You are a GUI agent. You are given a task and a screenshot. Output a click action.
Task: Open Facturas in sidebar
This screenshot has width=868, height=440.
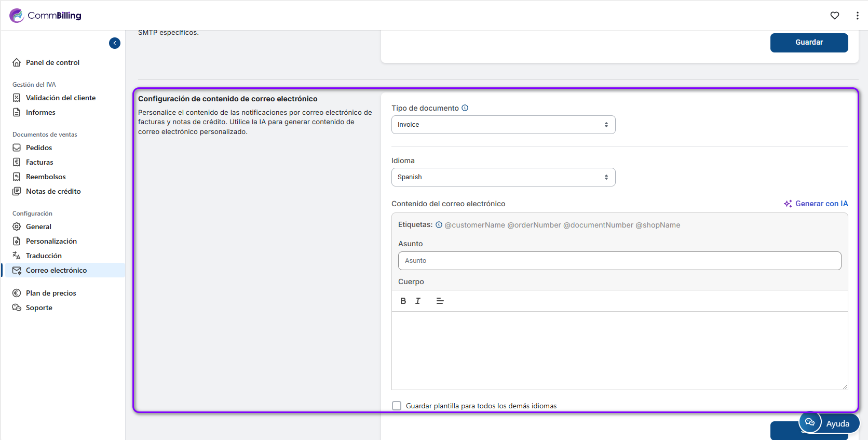39,162
